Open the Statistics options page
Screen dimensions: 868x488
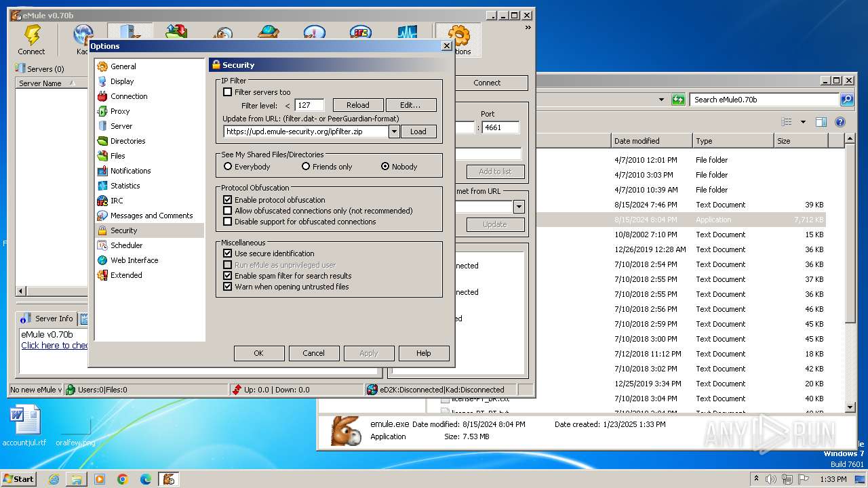coord(125,186)
